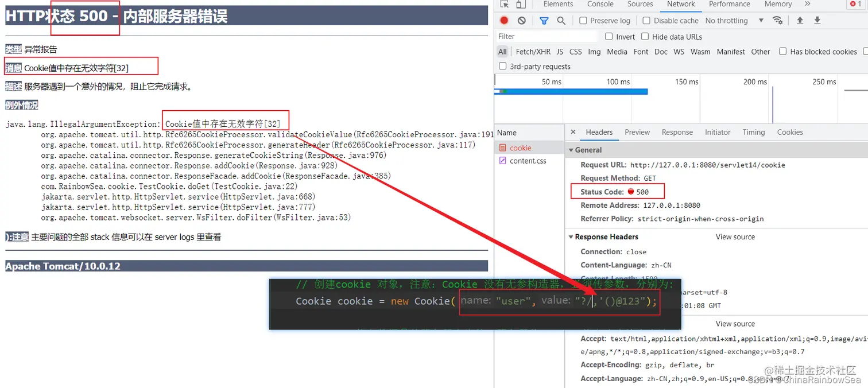Open the Performance tab

(x=730, y=4)
